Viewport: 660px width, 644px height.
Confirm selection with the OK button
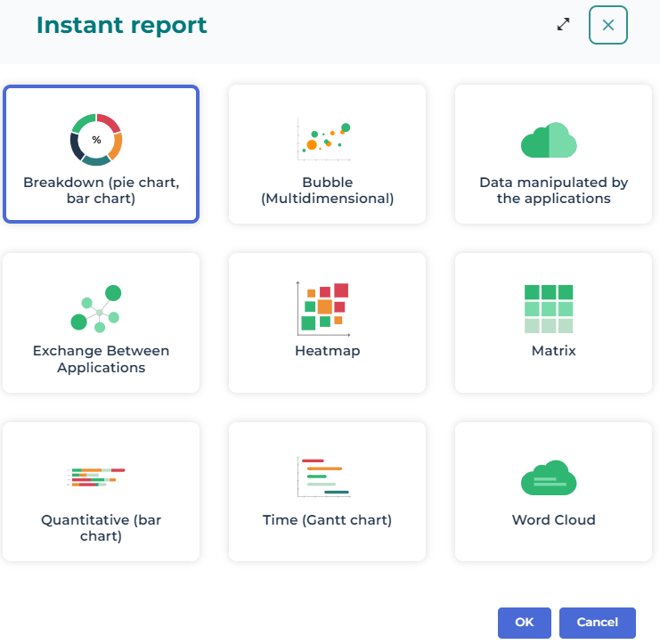coord(524,623)
